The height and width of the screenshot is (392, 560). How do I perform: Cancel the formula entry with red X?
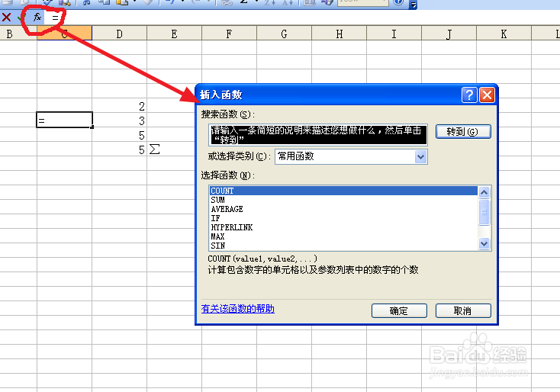click(x=6, y=17)
